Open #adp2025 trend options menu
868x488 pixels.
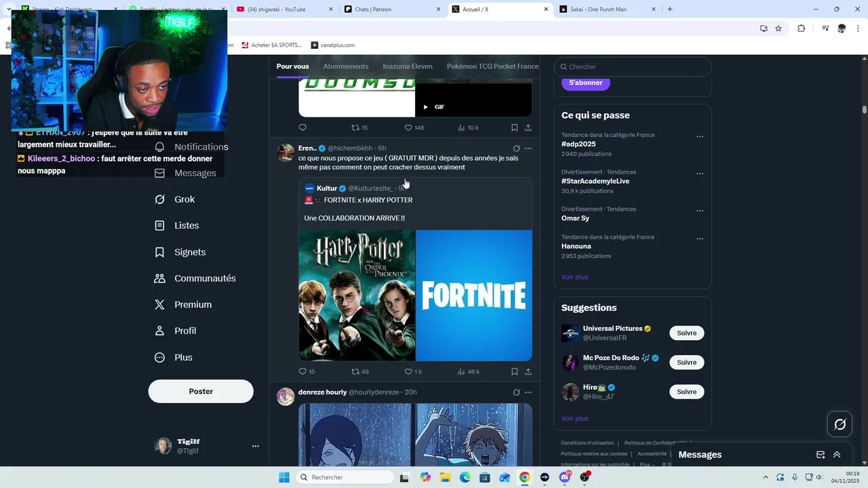click(x=700, y=137)
